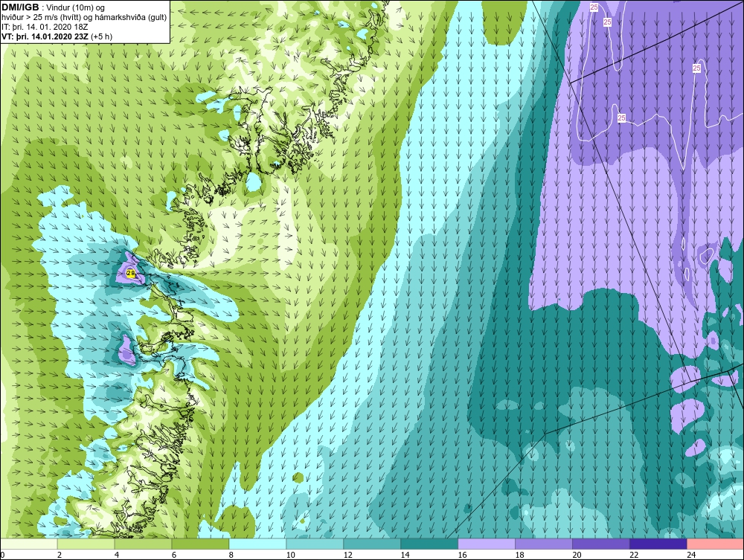Pick the 22–24 m/s dark indigo swatch

coord(658,544)
